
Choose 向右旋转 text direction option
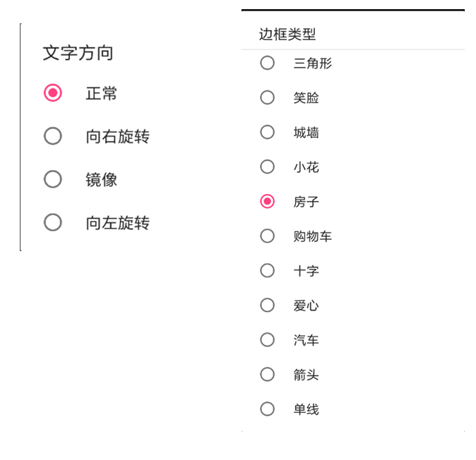click(x=53, y=136)
